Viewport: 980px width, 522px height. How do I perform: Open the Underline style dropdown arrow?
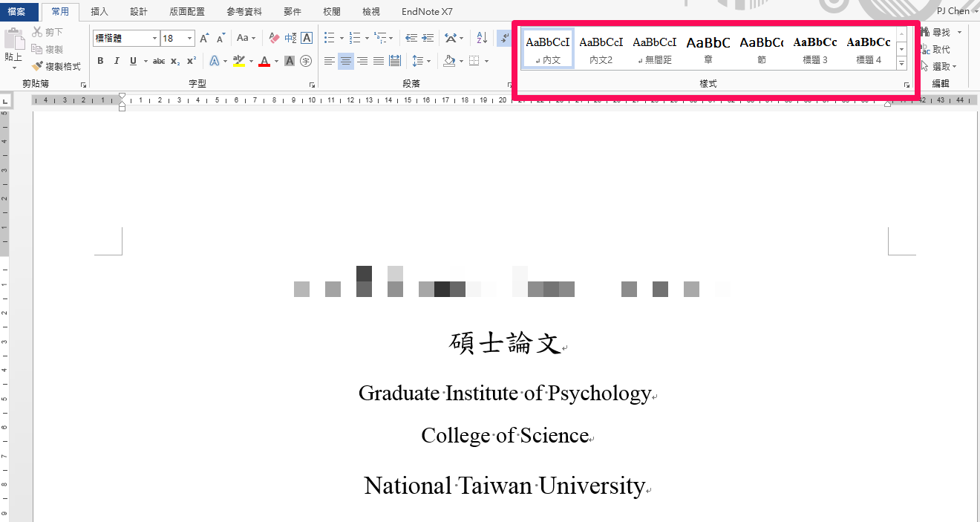pos(146,61)
